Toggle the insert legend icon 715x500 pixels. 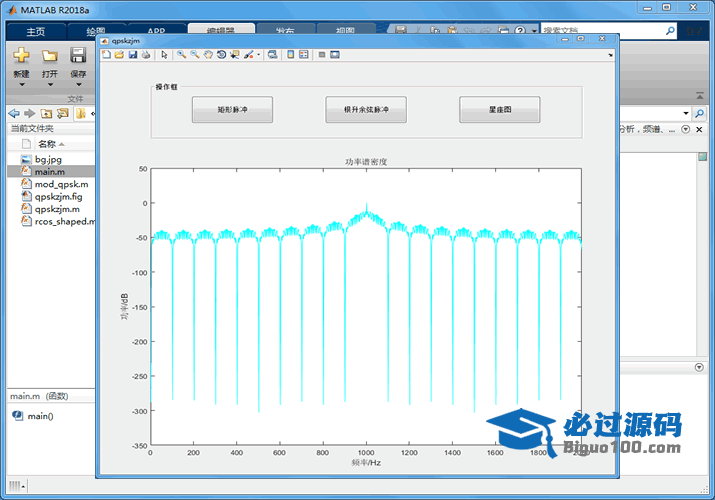pyautogui.click(x=304, y=55)
